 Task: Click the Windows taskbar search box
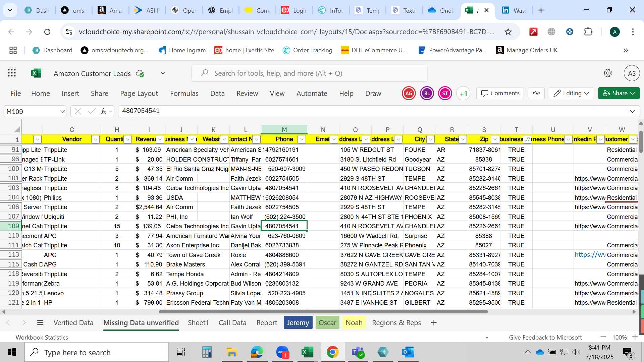(x=97, y=352)
